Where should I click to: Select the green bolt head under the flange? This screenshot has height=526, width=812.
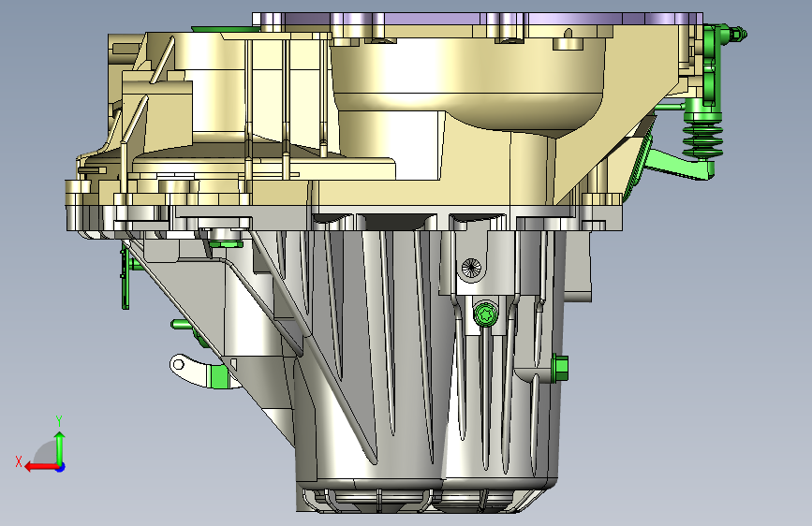coord(226,244)
